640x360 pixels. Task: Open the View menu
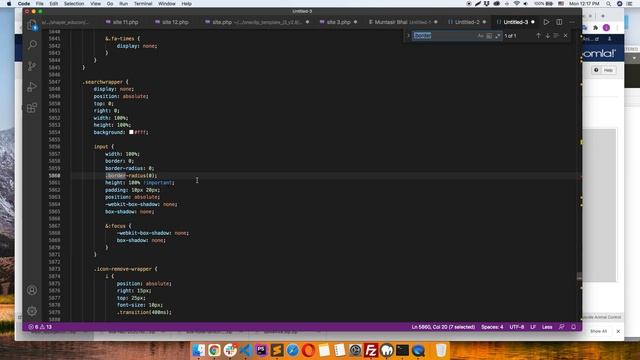pyautogui.click(x=96, y=4)
